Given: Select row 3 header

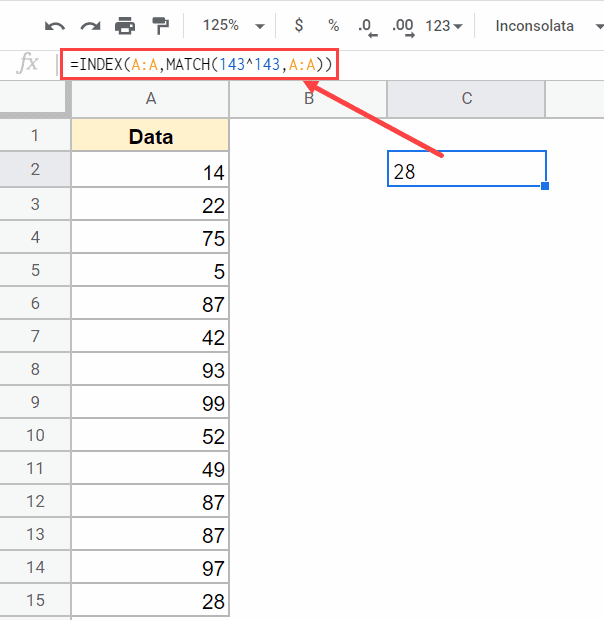Looking at the screenshot, I should [x=35, y=204].
